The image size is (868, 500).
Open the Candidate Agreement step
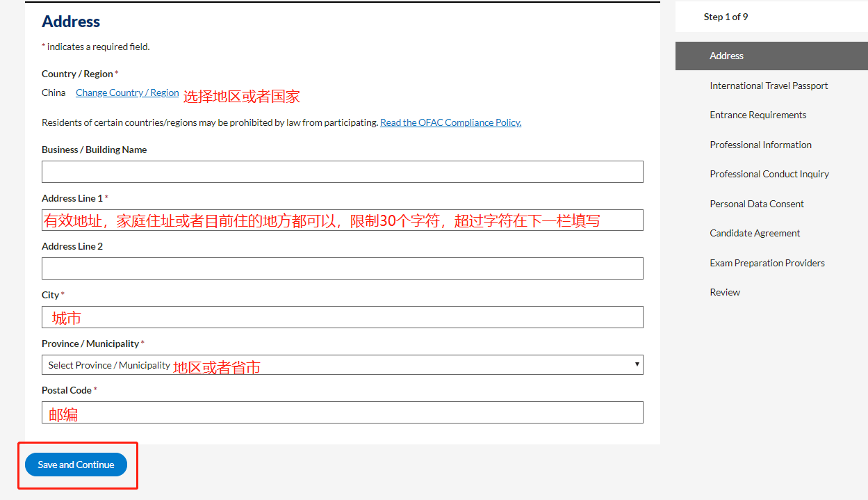click(x=755, y=233)
